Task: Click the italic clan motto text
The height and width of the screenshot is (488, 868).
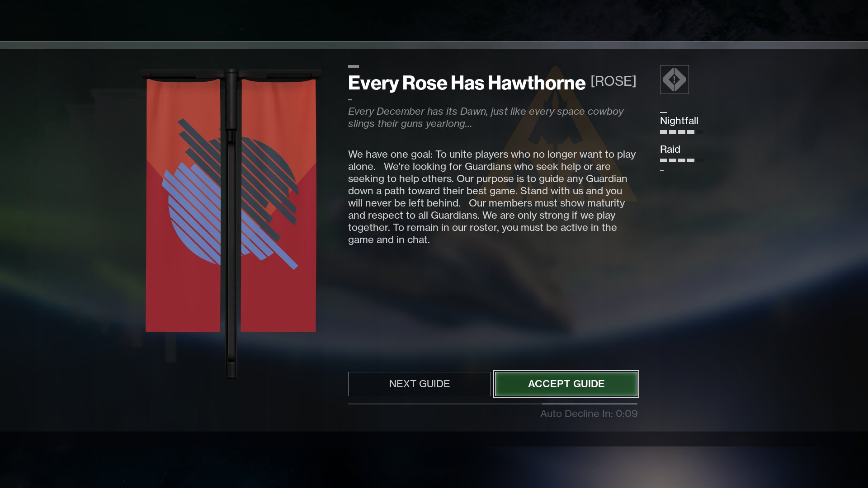Action: click(x=486, y=117)
